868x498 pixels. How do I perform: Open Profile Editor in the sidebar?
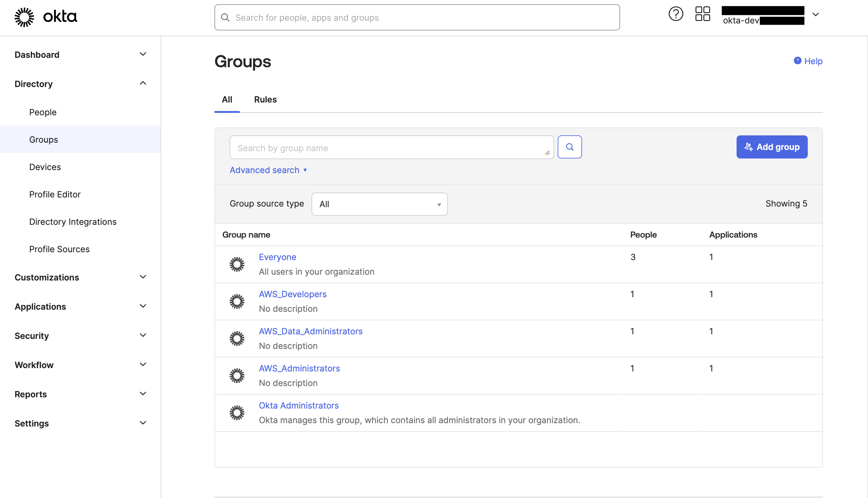point(80,194)
